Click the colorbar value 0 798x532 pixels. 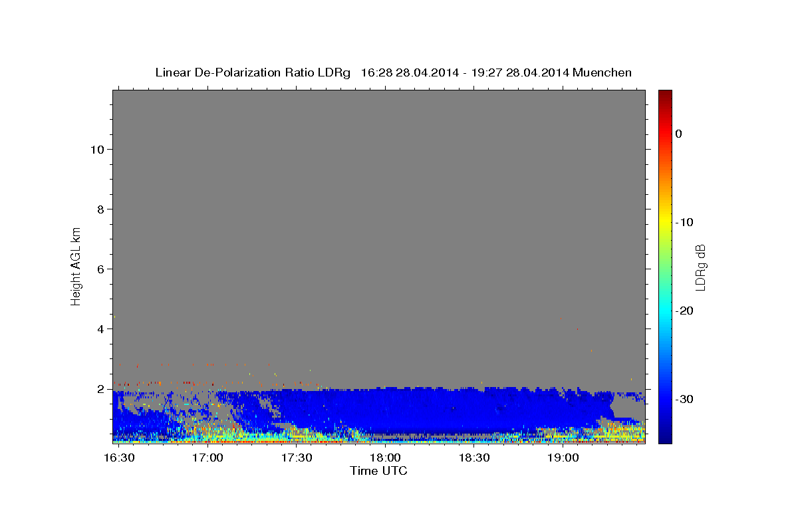point(679,134)
